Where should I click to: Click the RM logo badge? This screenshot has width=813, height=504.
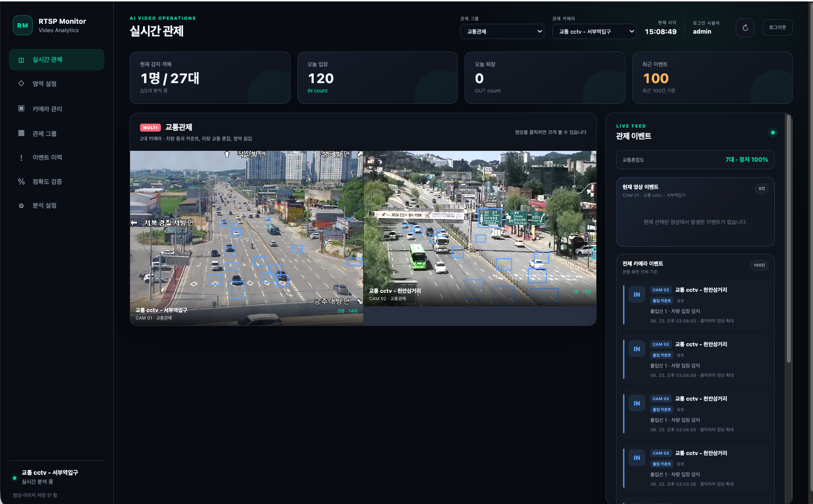[x=23, y=25]
